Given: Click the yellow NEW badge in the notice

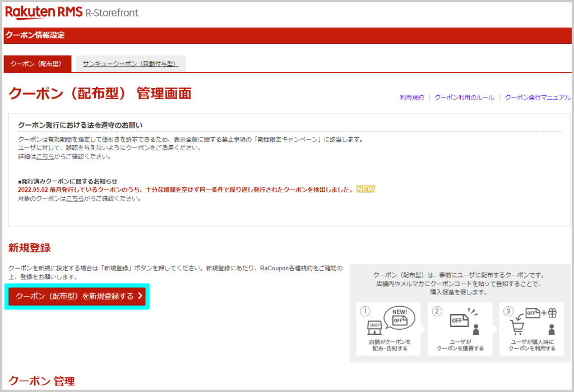Looking at the screenshot, I should [365, 190].
